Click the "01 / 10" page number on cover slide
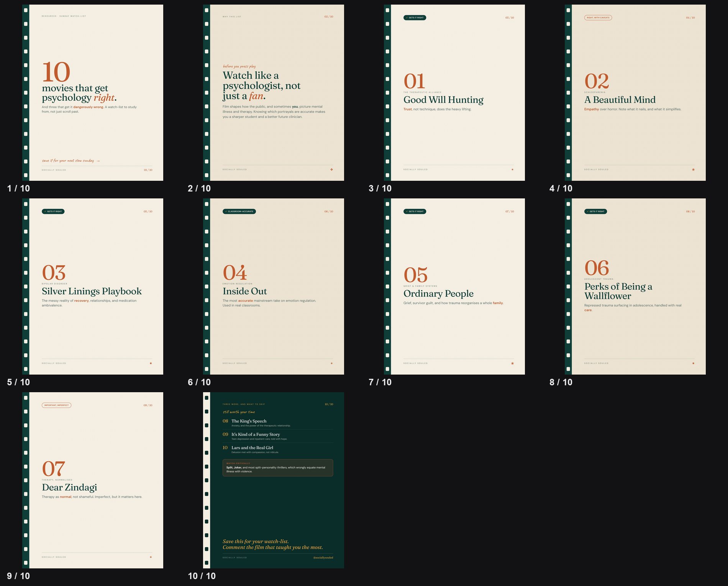The height and width of the screenshot is (586, 728). (x=148, y=170)
